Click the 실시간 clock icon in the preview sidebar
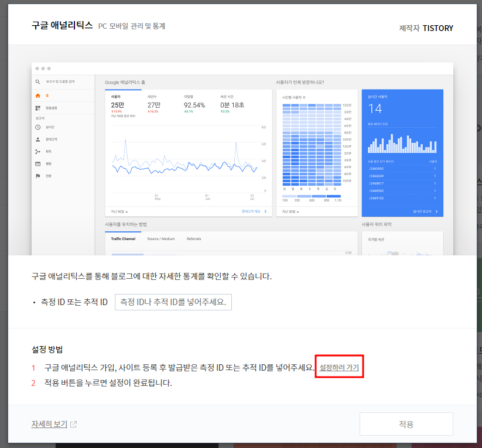 tap(38, 127)
